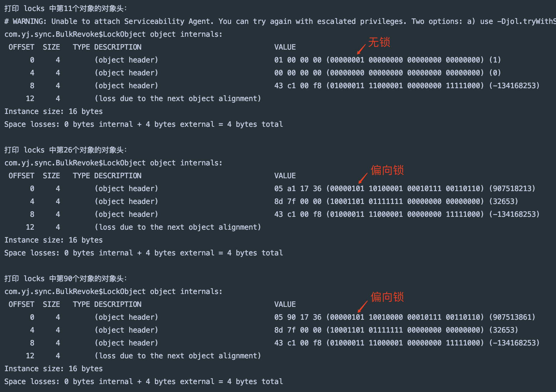Click the heading 打印 locks 中第11个对象的对象头
Viewport: 556px width, 392px height.
pos(66,9)
